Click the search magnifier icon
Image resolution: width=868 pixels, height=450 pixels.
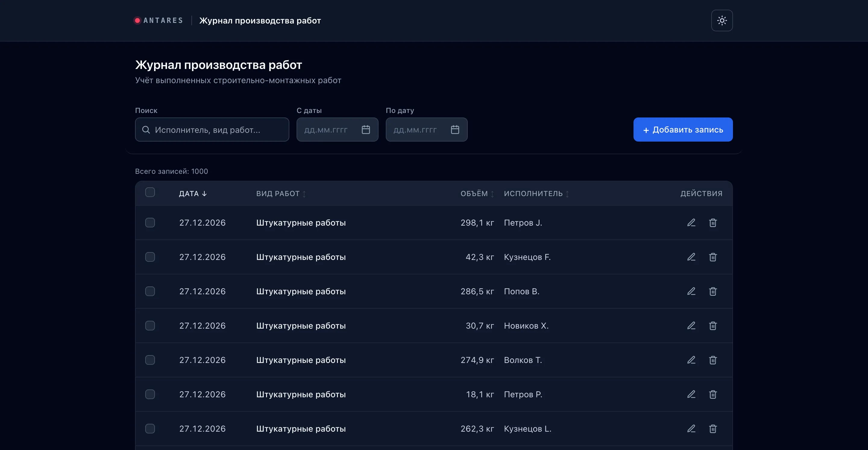pos(146,130)
